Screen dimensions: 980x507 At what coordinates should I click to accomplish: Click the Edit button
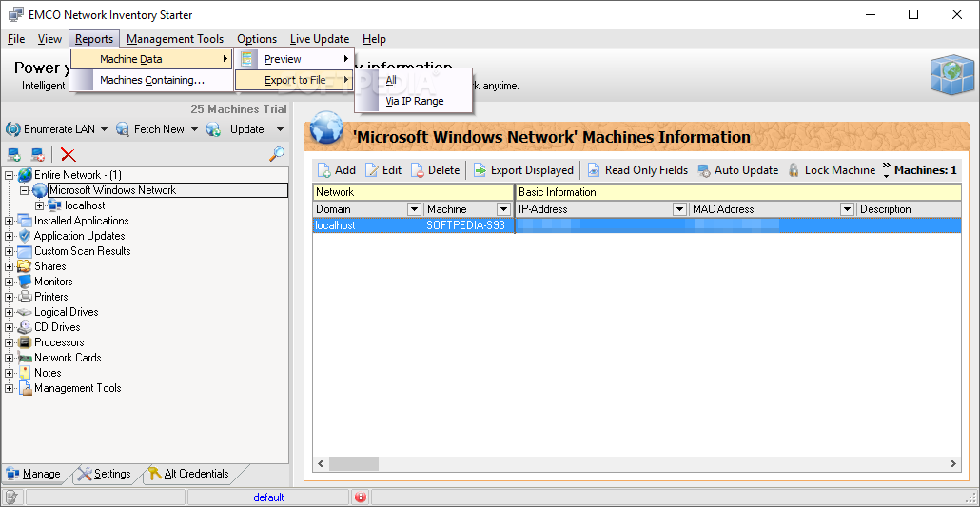click(x=383, y=170)
